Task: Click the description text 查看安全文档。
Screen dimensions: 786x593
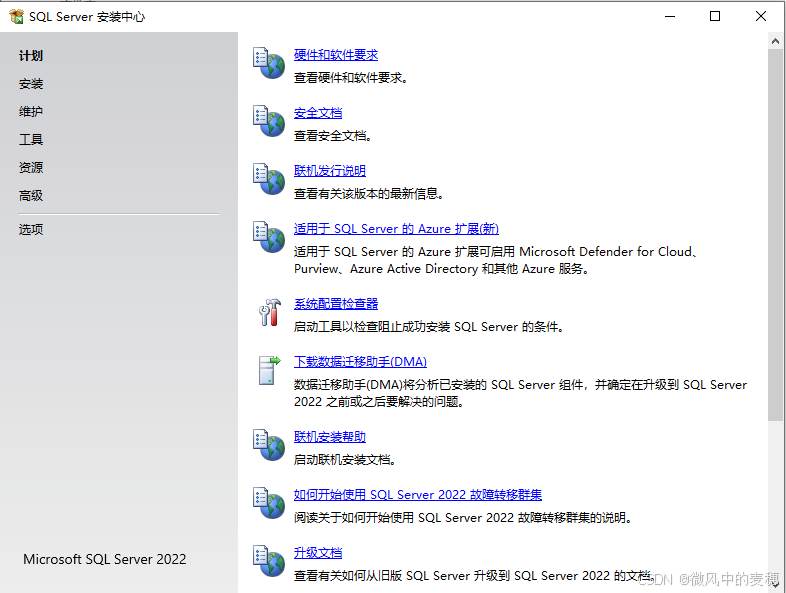Action: pyautogui.click(x=333, y=136)
